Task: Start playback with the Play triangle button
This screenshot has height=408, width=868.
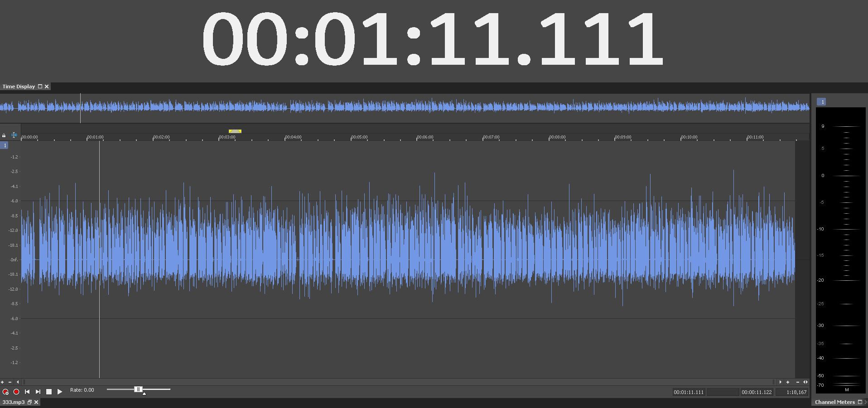Action: [60, 392]
